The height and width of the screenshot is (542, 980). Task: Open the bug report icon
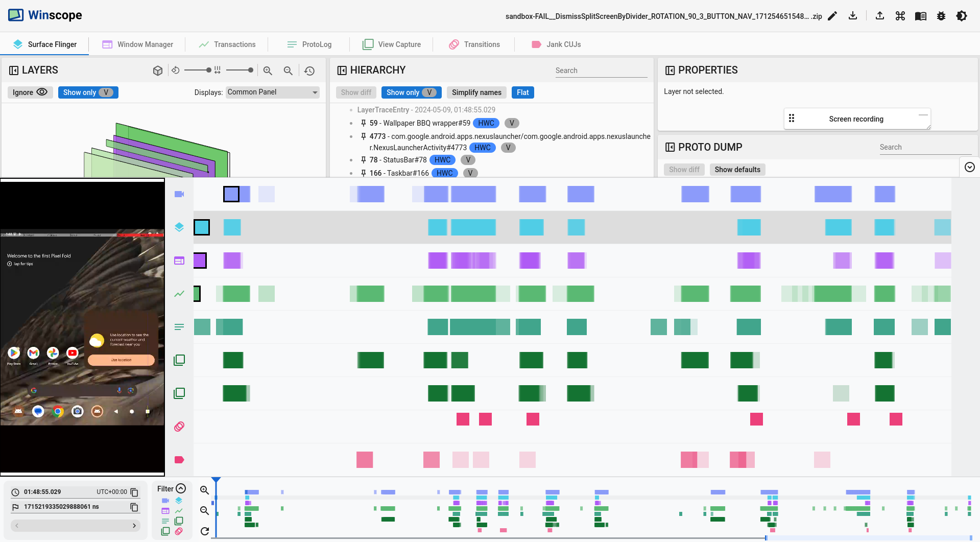(x=941, y=16)
